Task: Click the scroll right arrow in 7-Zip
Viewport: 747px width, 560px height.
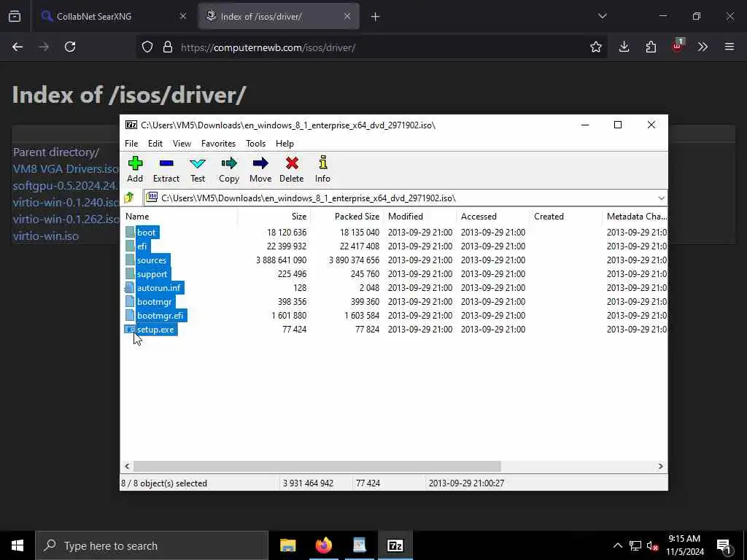Action: click(x=660, y=466)
